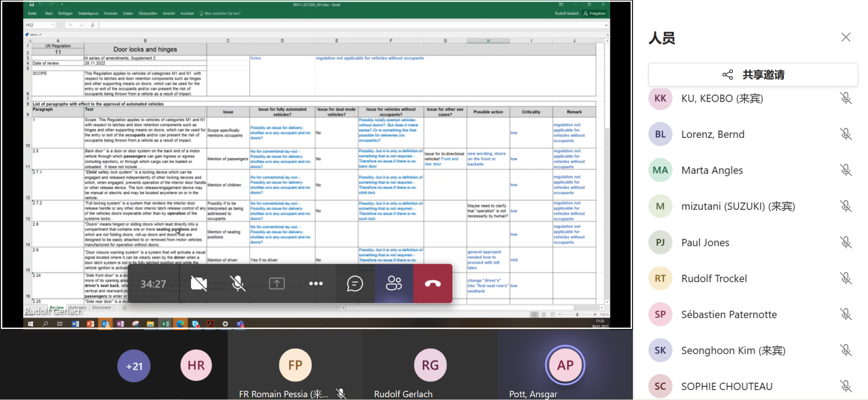This screenshot has width=868, height=400.
Task: Click mic icon next to Rudolf Trockel
Action: (x=845, y=278)
